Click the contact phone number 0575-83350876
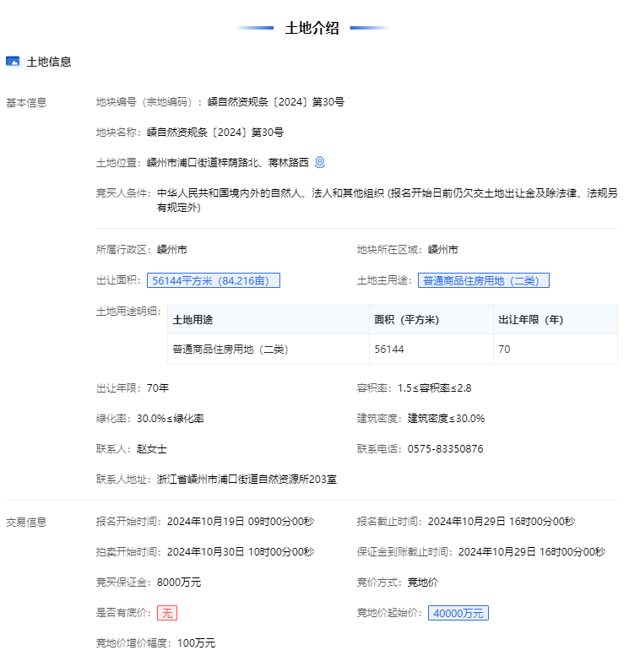 tap(445, 448)
